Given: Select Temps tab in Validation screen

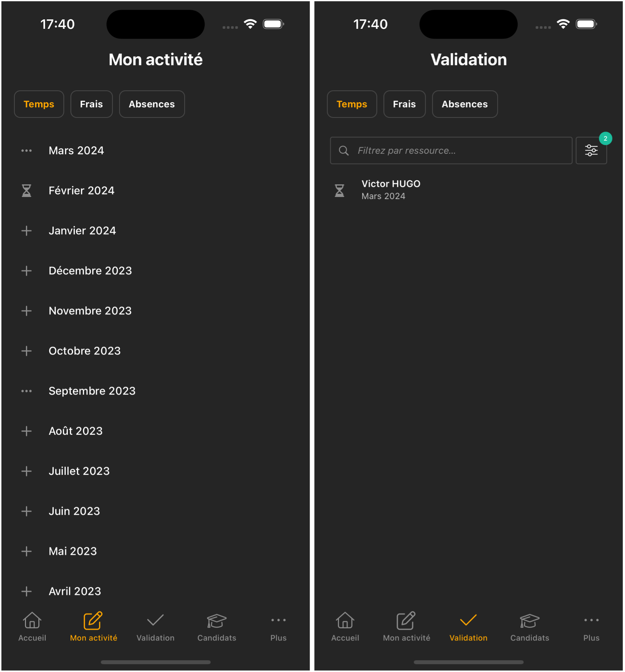Looking at the screenshot, I should (x=352, y=104).
